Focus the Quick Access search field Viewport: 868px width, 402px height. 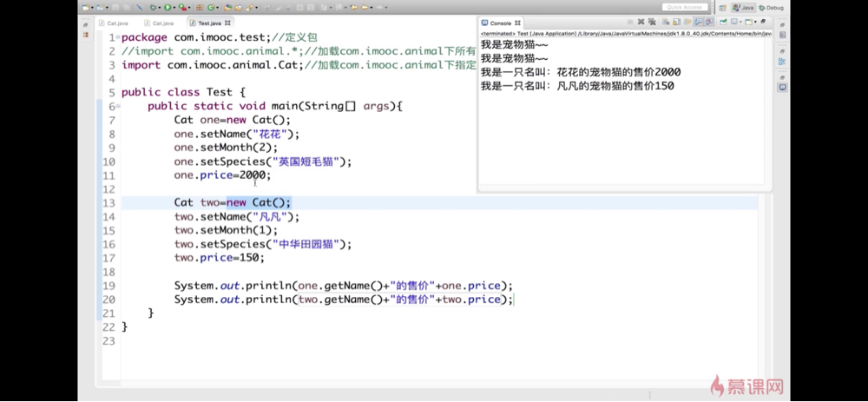pyautogui.click(x=684, y=7)
